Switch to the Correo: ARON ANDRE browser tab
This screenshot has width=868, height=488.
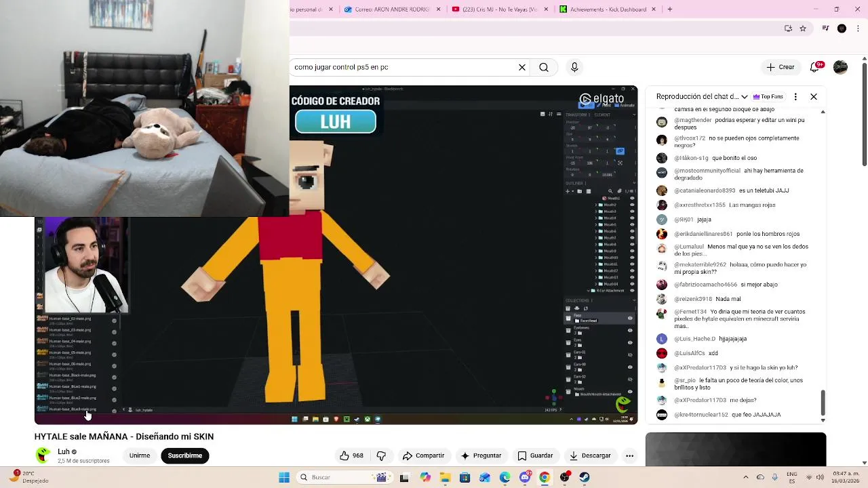[392, 9]
